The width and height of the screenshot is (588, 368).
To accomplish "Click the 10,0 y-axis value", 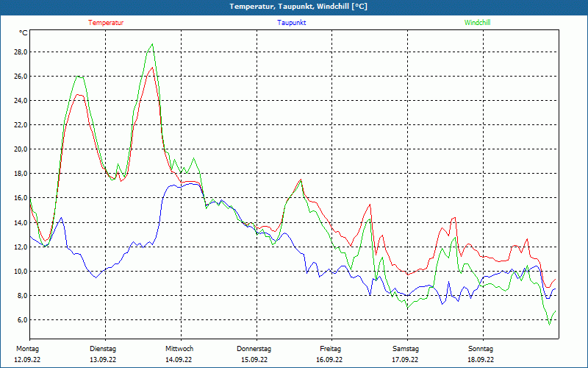I will pos(21,271).
